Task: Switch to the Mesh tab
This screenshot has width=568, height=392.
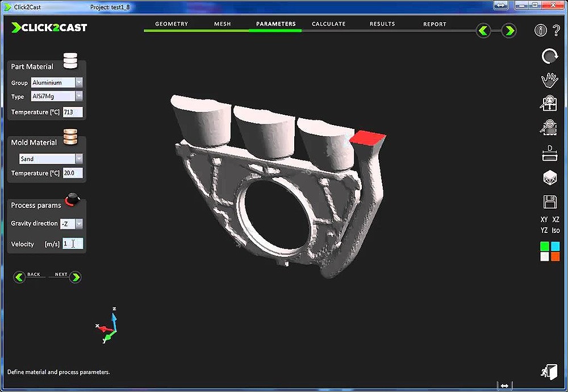Action: tap(222, 24)
